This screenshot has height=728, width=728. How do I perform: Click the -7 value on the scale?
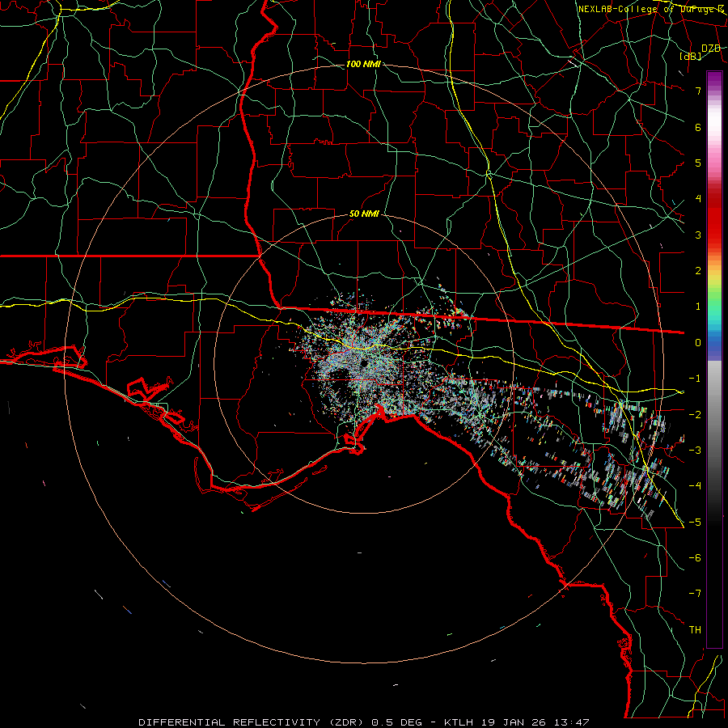point(695,594)
